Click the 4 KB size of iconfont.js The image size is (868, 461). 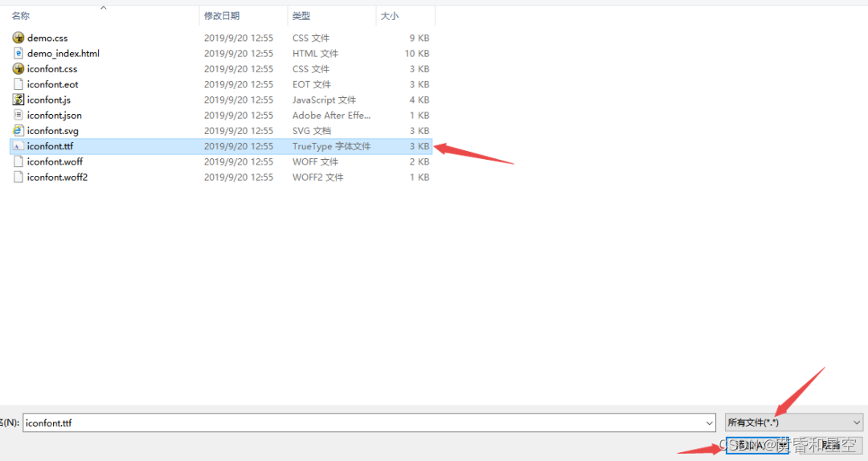(420, 100)
